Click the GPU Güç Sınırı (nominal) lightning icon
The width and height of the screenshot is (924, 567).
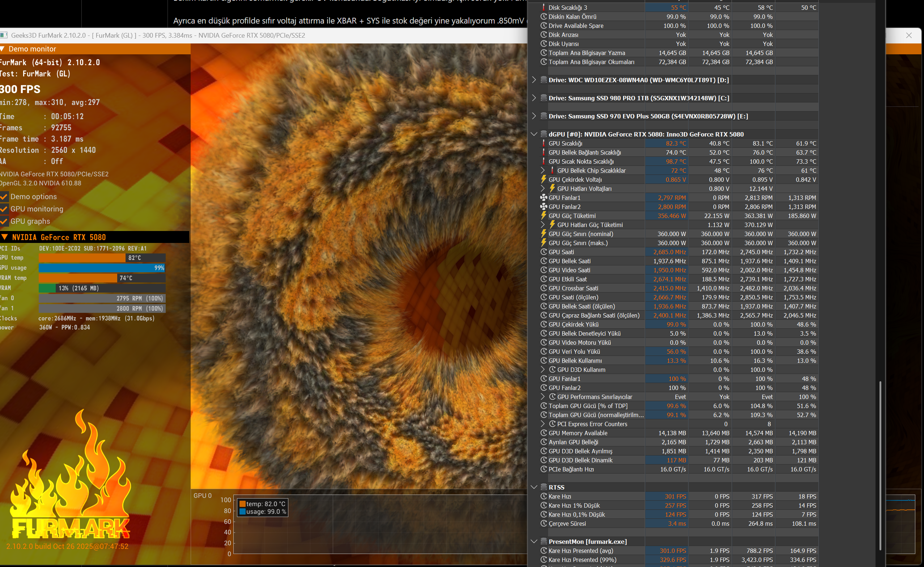543,234
